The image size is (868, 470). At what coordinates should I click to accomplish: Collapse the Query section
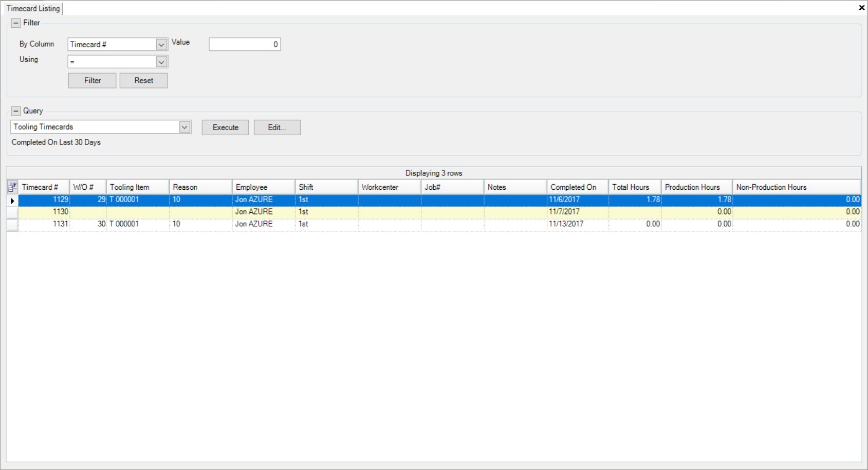click(x=16, y=111)
